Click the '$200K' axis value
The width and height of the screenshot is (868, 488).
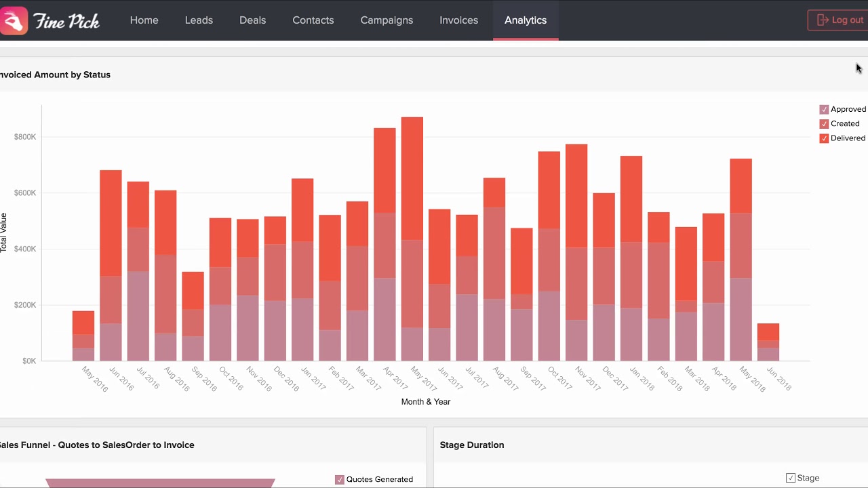point(25,305)
